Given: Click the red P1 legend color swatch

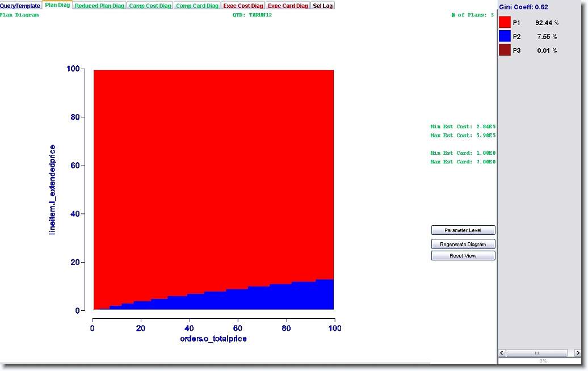Looking at the screenshot, I should [505, 23].
